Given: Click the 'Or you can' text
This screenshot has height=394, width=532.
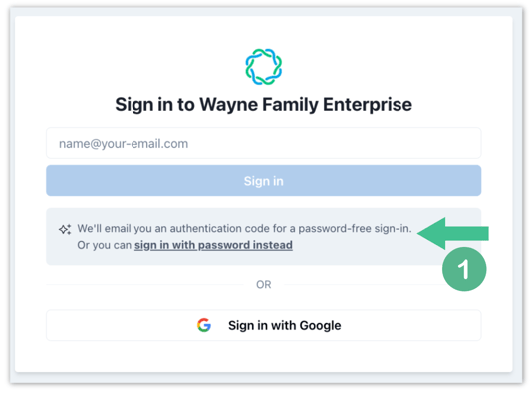Looking at the screenshot, I should (105, 245).
